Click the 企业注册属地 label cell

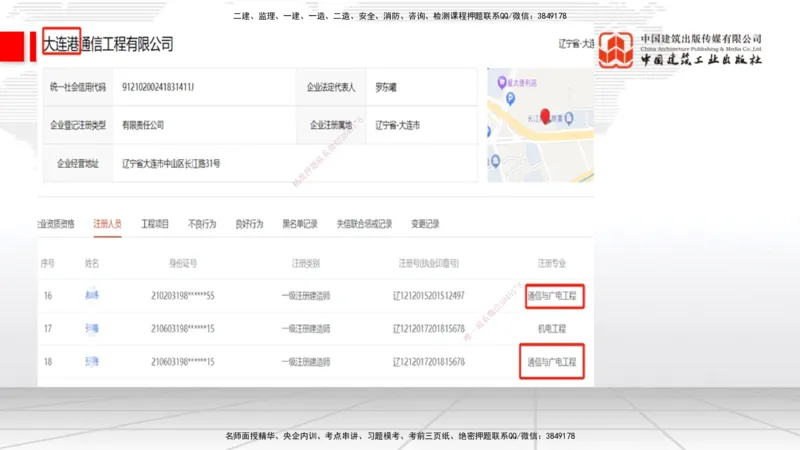331,125
